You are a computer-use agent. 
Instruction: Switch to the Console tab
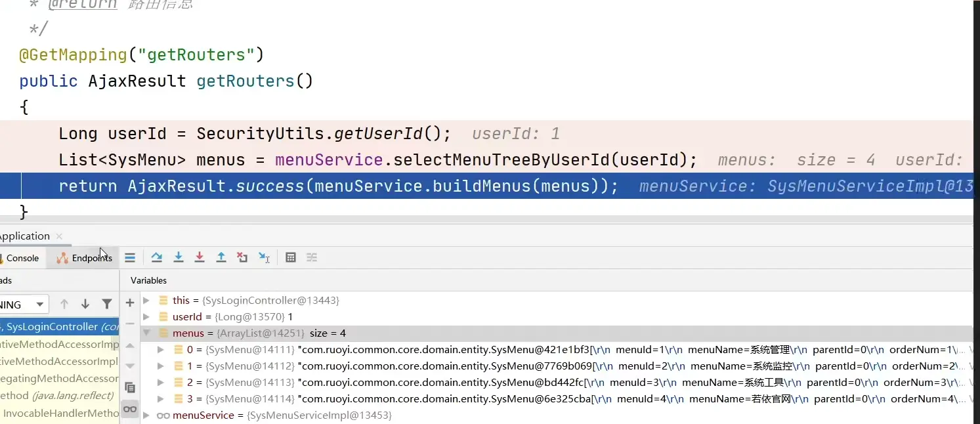point(22,258)
